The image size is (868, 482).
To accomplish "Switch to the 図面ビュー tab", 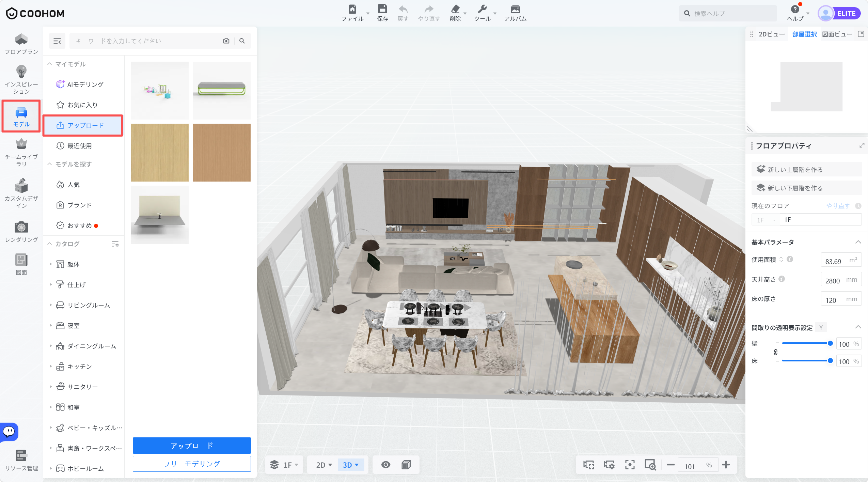I will pyautogui.click(x=837, y=34).
